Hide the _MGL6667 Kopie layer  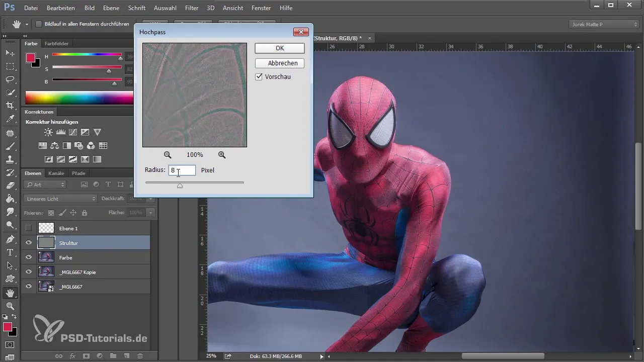[x=29, y=272]
